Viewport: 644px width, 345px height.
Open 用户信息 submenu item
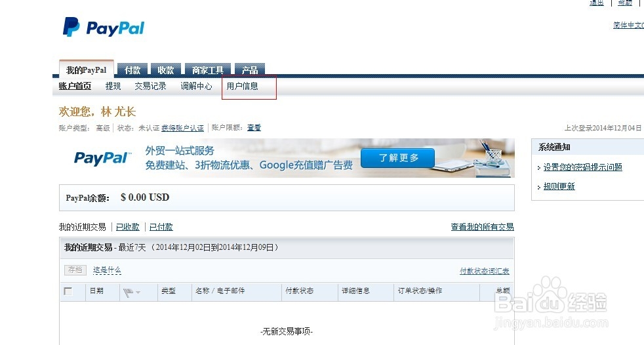(x=243, y=87)
